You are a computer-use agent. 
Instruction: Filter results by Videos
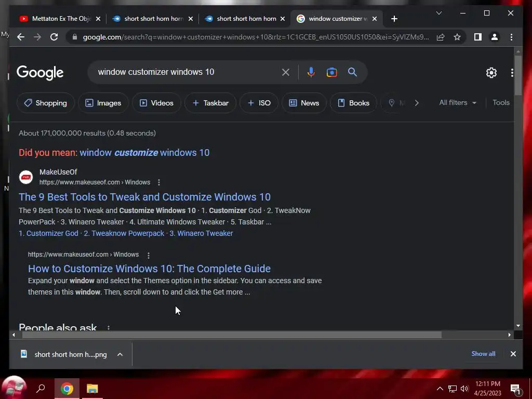156,103
